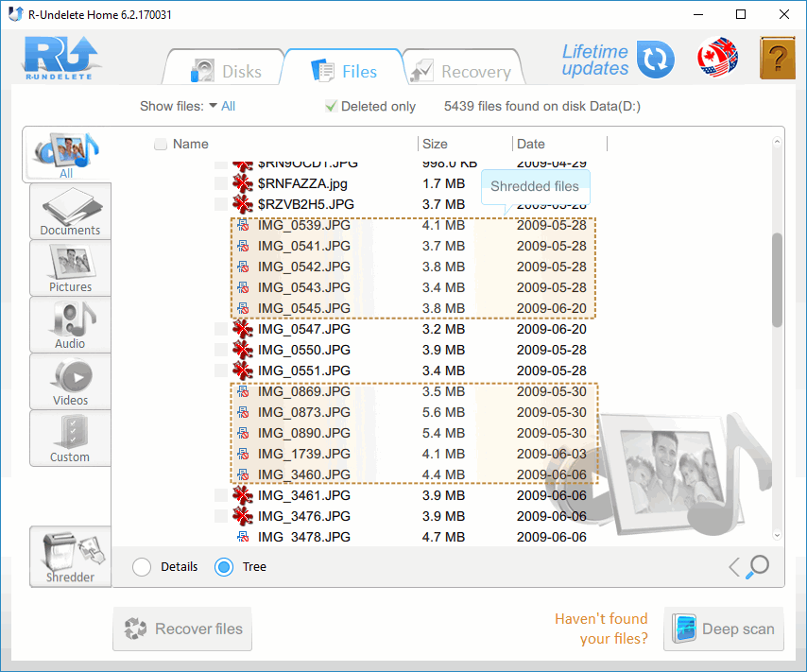
Task: Click the 5.6 MB size of IMG_0873.JPG
Action: click(443, 412)
